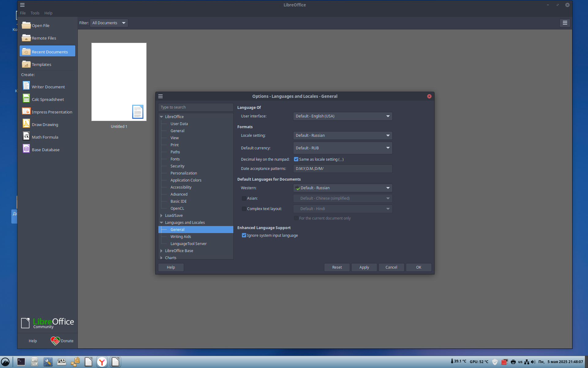
Task: Open the User interface language dropdown
Action: 342,116
